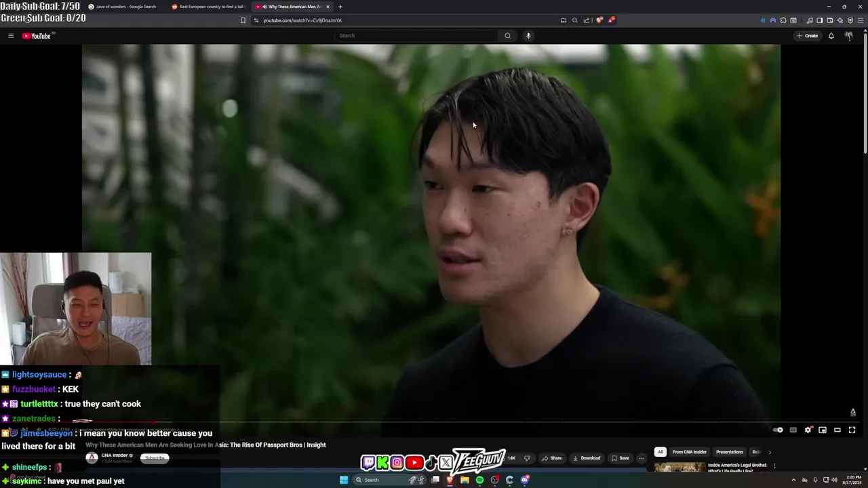
Task: Open Brave Rewards triangle icon
Action: point(611,20)
